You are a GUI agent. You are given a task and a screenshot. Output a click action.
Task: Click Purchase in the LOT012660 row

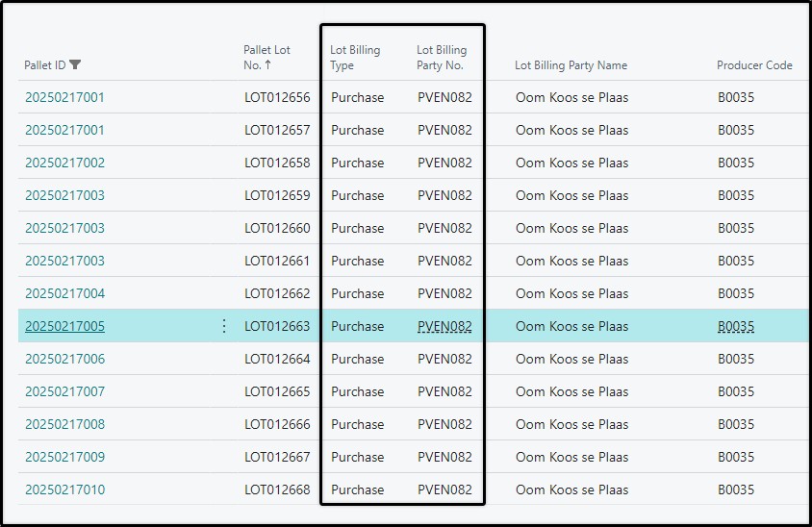pyautogui.click(x=357, y=228)
